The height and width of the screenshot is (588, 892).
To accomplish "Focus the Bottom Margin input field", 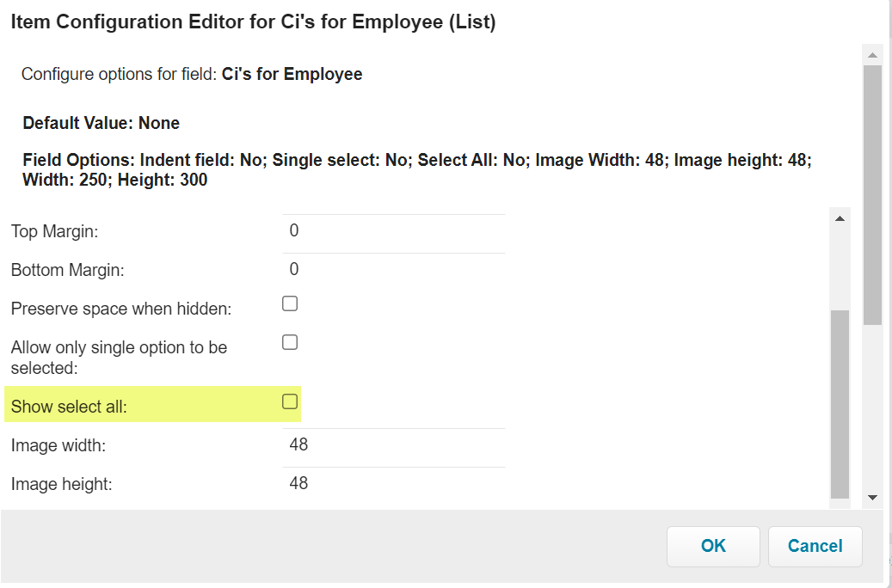I will [393, 270].
